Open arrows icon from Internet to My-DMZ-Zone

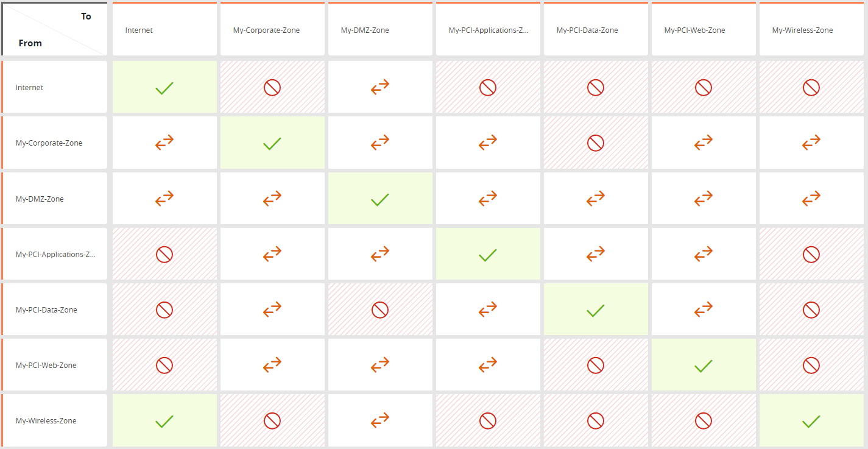[379, 88]
